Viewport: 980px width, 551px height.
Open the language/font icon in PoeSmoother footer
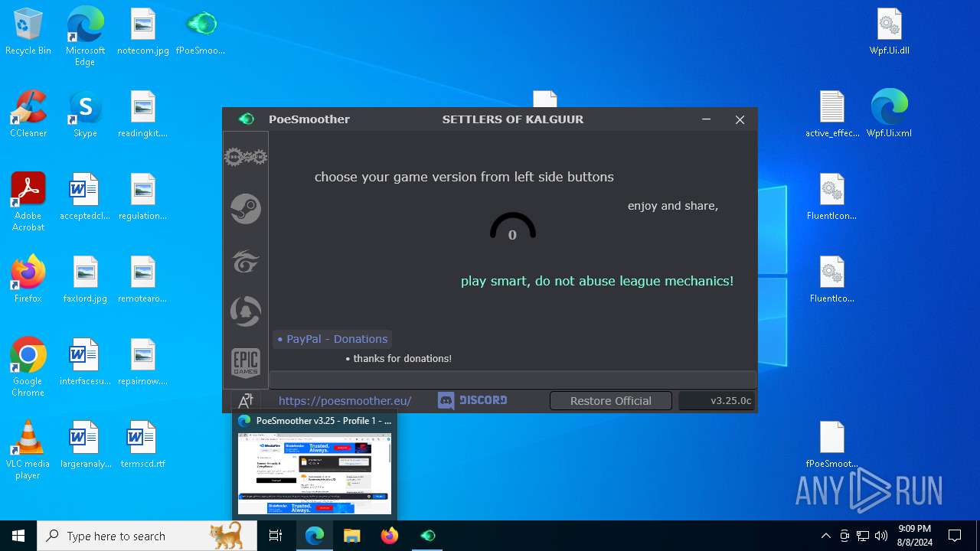246,400
